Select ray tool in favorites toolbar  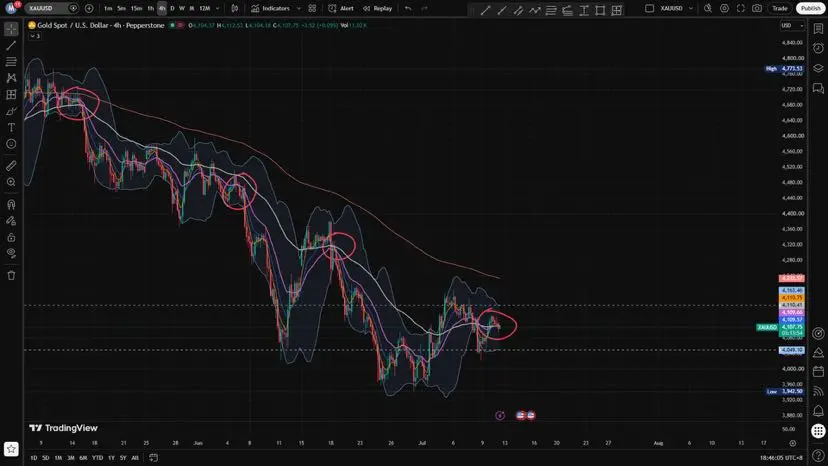coord(502,10)
